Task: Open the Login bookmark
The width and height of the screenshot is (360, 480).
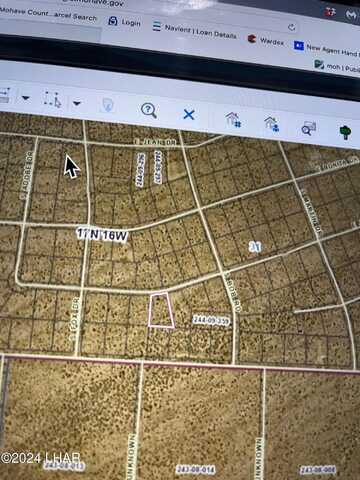Action: 125,22
